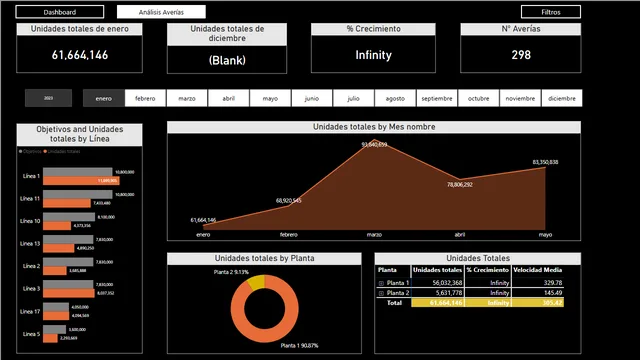Click the Infinity growth card value
640x360 pixels.
(x=373, y=55)
